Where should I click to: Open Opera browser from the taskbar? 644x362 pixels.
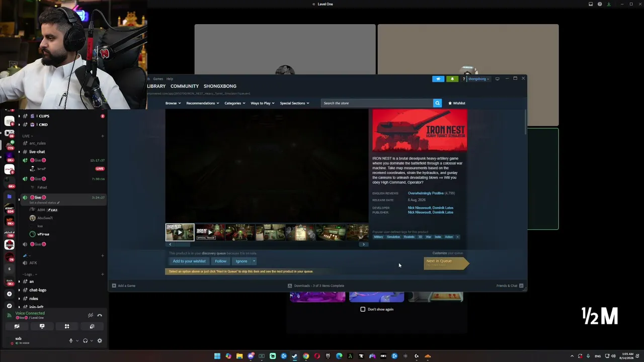pos(317,356)
